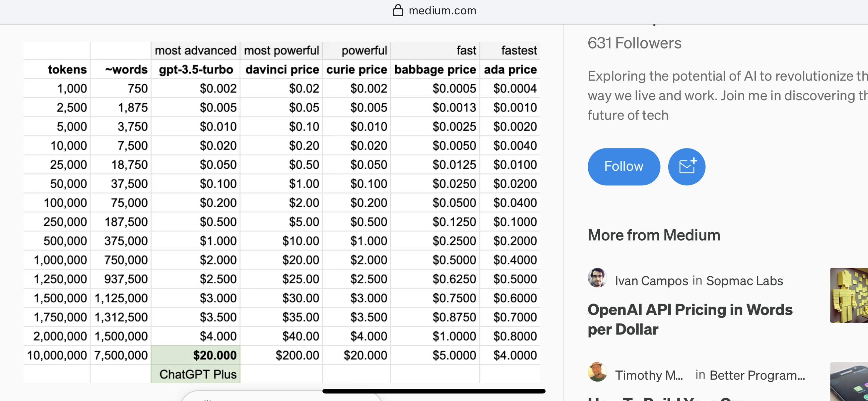Visit the Better Program... publication link

point(757,375)
